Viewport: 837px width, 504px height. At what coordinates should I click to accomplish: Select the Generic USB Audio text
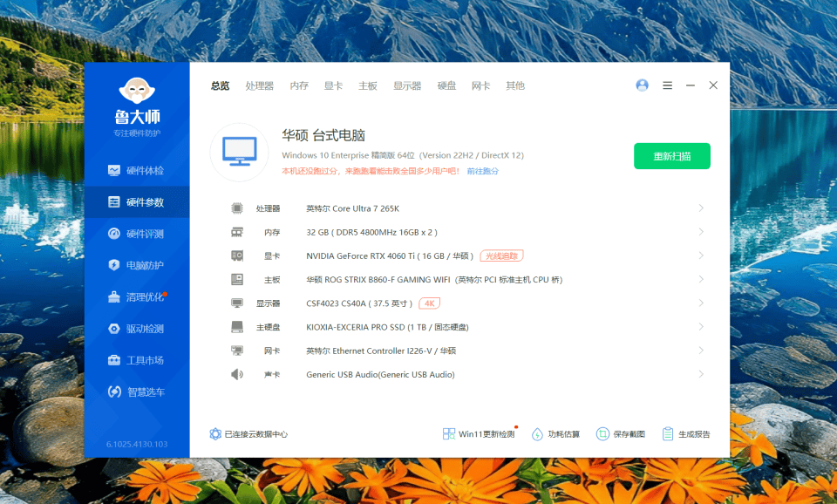point(381,375)
